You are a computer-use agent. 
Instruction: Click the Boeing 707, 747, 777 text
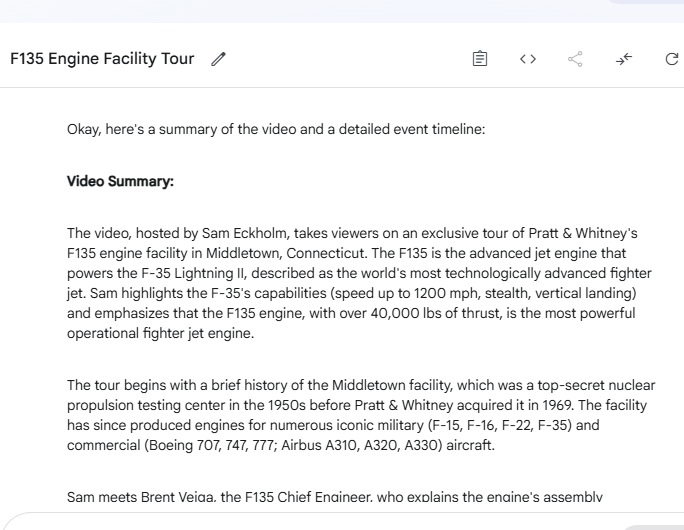pos(211,445)
